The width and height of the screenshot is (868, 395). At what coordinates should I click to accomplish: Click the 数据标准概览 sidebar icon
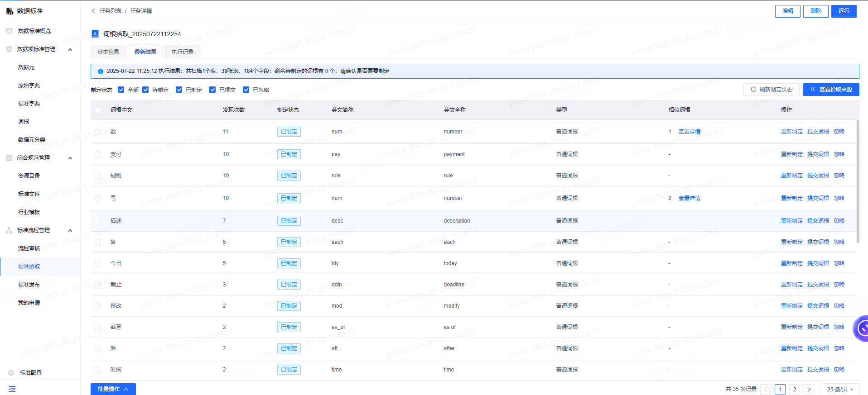tap(9, 31)
